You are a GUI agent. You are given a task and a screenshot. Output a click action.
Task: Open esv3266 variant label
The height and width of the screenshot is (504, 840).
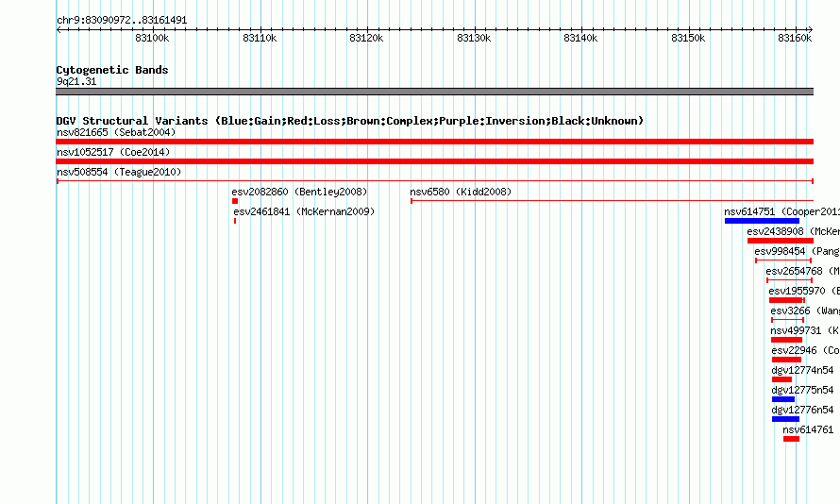coord(805,311)
